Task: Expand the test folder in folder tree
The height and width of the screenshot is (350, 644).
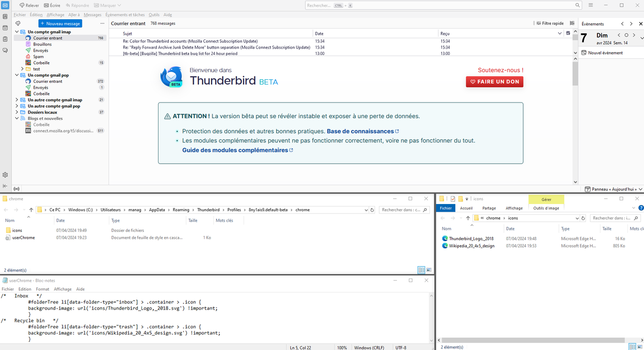Action: [22, 69]
